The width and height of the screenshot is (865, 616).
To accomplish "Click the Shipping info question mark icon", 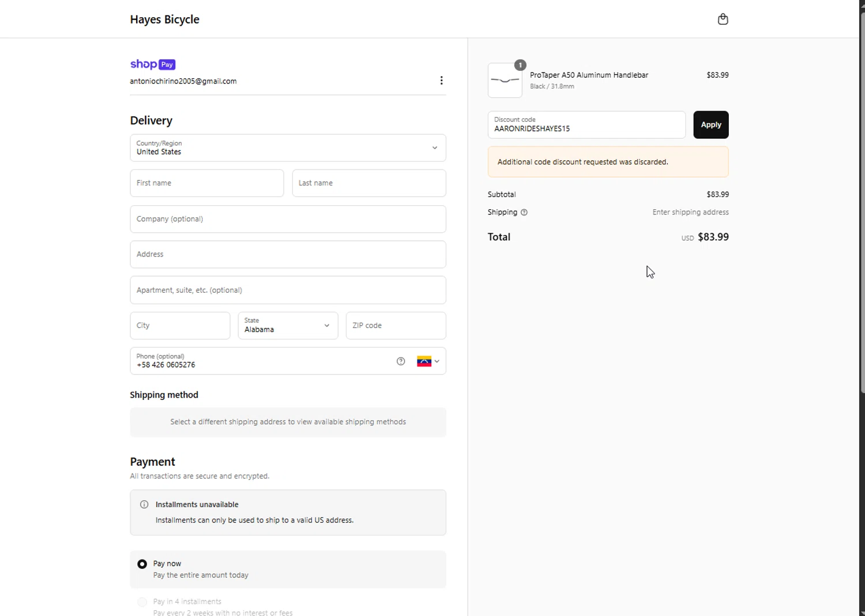I will click(524, 212).
